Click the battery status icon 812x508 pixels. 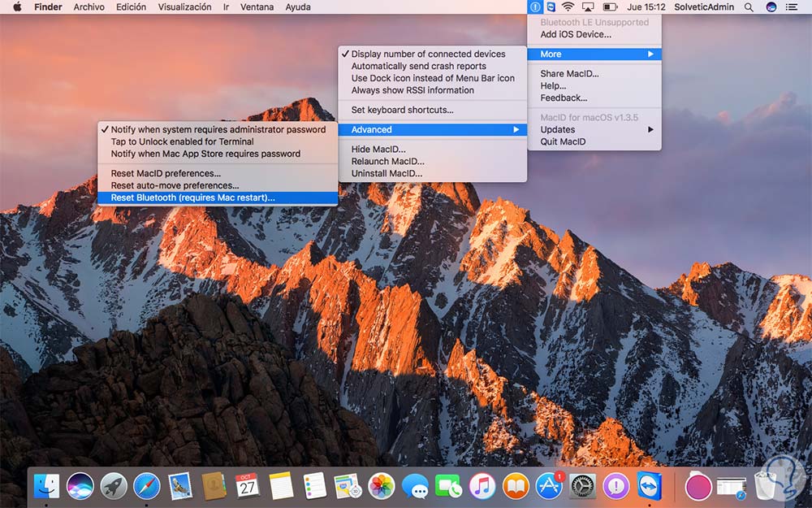(x=610, y=7)
